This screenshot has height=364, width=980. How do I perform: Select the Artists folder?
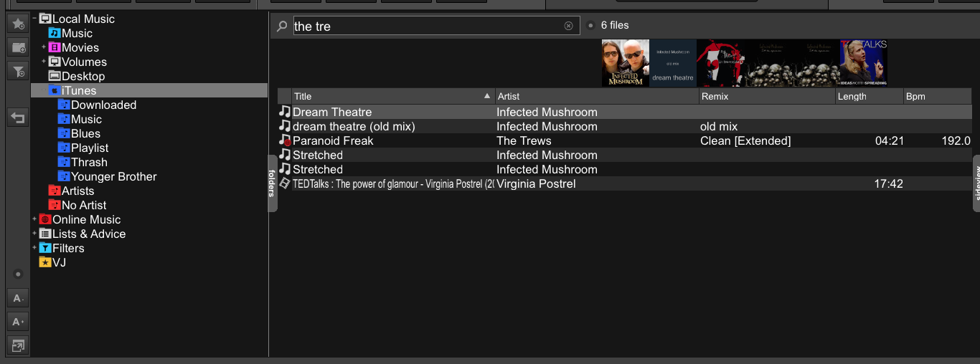click(x=71, y=191)
